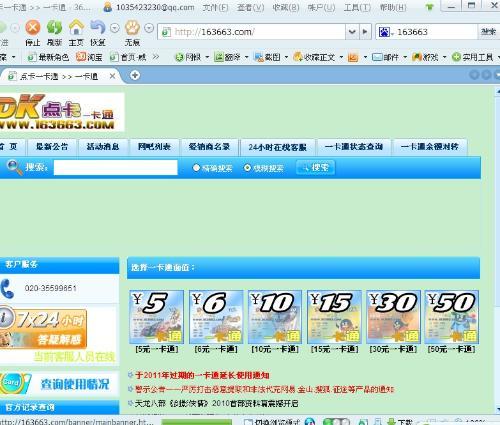Open the 收藏正文 toolbar item
The width and height of the screenshot is (500, 425).
click(x=314, y=57)
